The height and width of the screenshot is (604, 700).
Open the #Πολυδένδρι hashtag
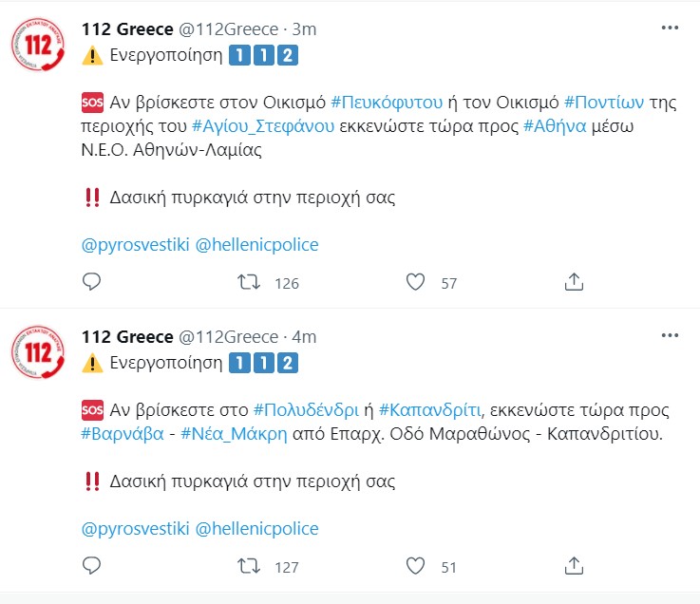(x=306, y=410)
